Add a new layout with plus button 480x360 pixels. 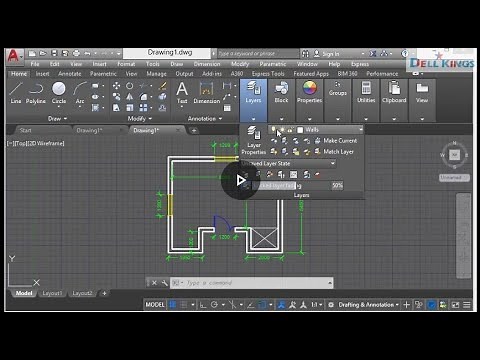click(x=104, y=293)
